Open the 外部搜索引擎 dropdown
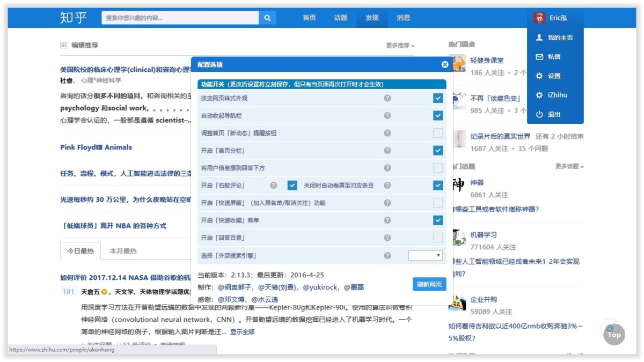644x362 pixels. (x=426, y=255)
